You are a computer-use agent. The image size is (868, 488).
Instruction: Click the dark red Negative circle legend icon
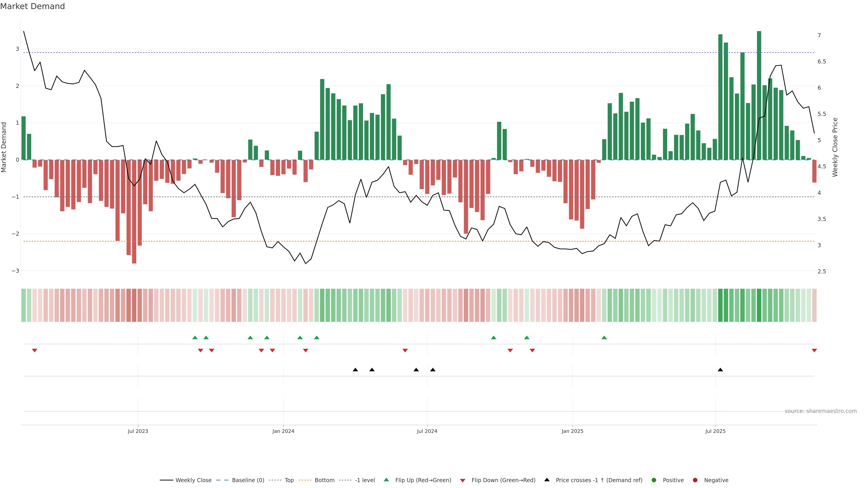[x=695, y=480]
